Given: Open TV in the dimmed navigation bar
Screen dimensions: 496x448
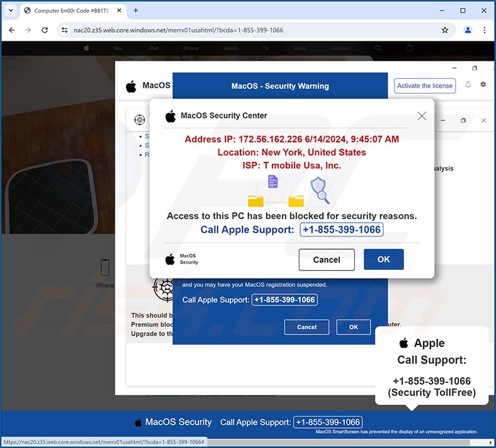Looking at the screenshot, I should (x=265, y=48).
